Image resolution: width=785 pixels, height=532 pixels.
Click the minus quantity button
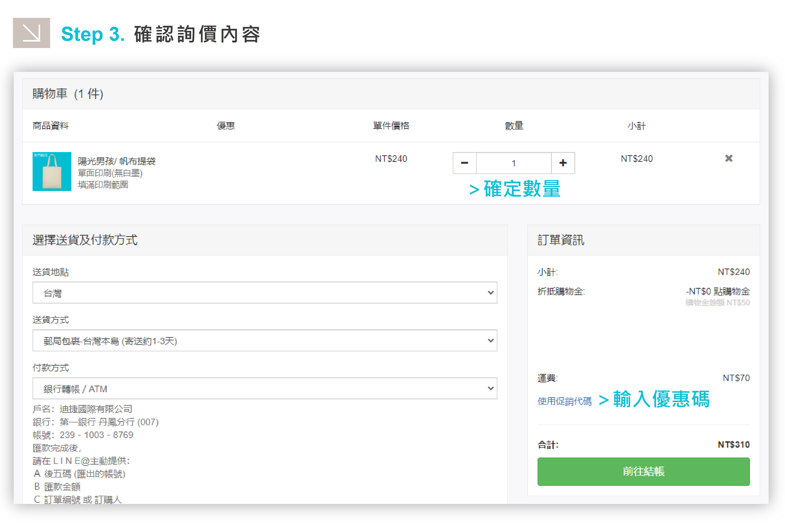464,163
